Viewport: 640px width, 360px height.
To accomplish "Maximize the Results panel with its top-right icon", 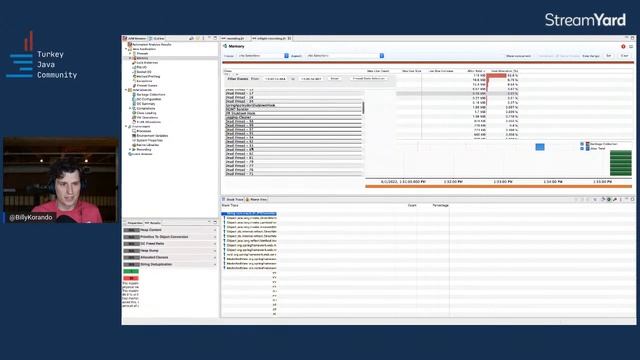I will pos(215,222).
